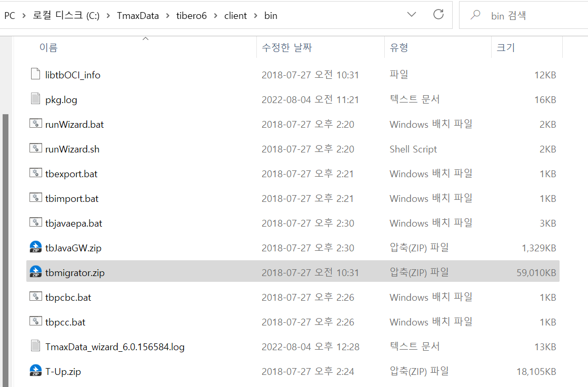Viewport: 588px width, 387px height.
Task: Navigate to client breadcrumb folder
Action: pyautogui.click(x=235, y=16)
